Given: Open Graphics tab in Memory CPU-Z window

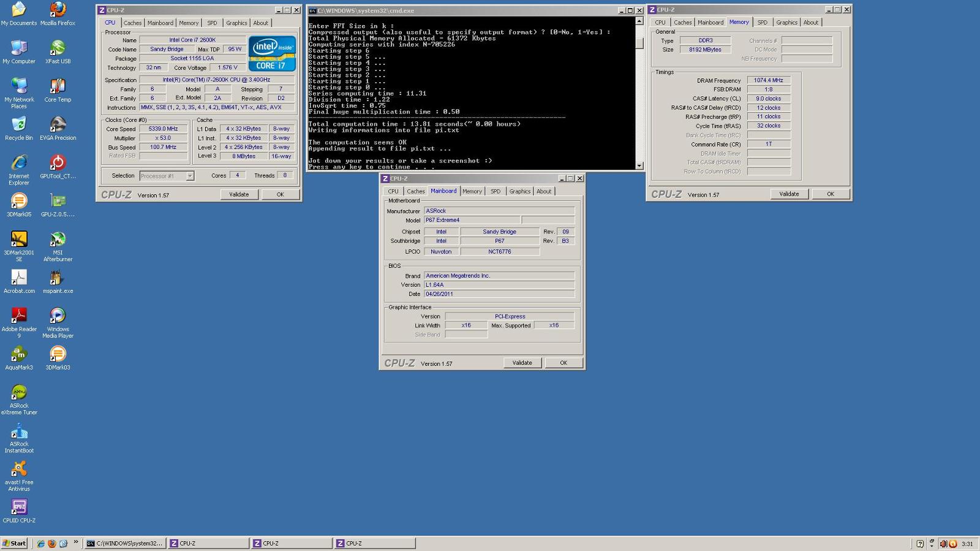Looking at the screenshot, I should [x=786, y=23].
